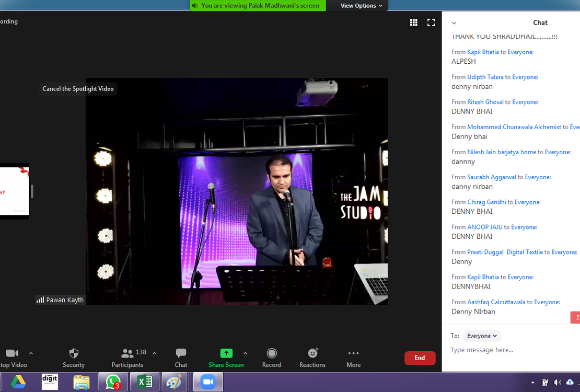The image size is (580, 392).
Task: Open More options with three dots
Action: pyautogui.click(x=353, y=358)
